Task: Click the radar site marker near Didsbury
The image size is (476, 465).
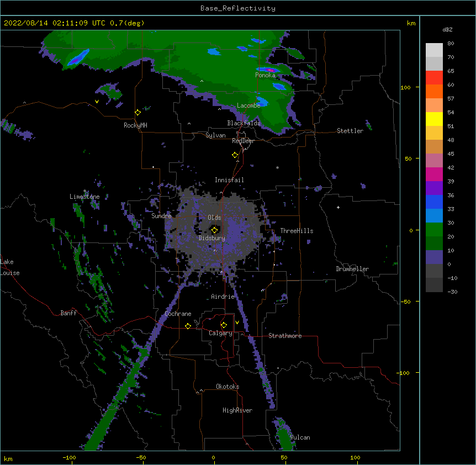Action: point(214,230)
